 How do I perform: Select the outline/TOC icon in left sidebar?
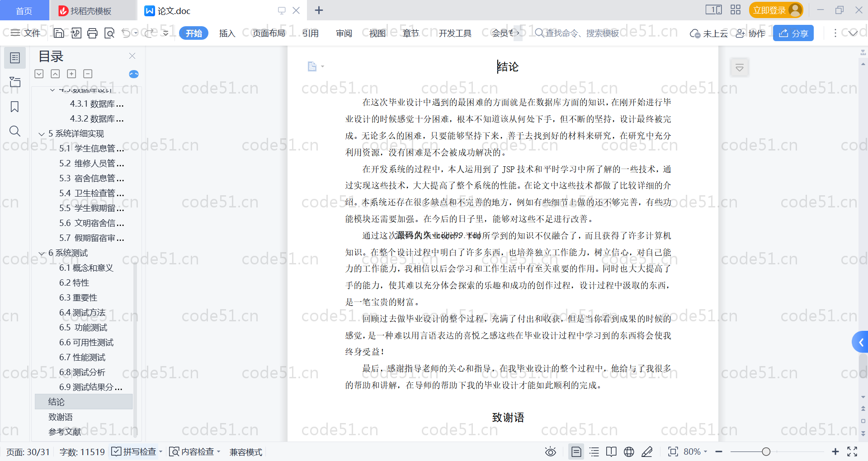point(15,58)
